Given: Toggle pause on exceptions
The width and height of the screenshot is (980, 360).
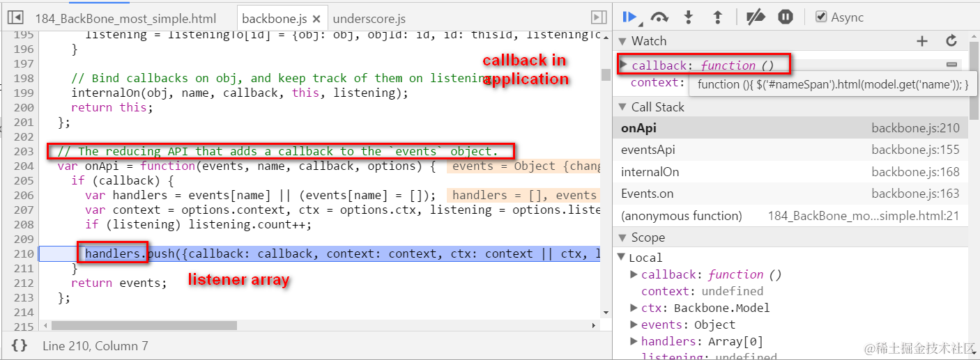Looking at the screenshot, I should [x=786, y=17].
